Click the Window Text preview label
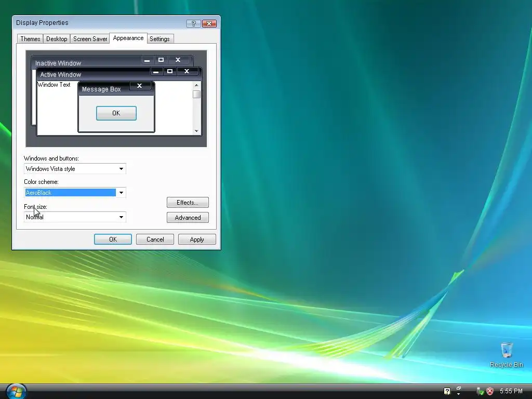 [54, 85]
